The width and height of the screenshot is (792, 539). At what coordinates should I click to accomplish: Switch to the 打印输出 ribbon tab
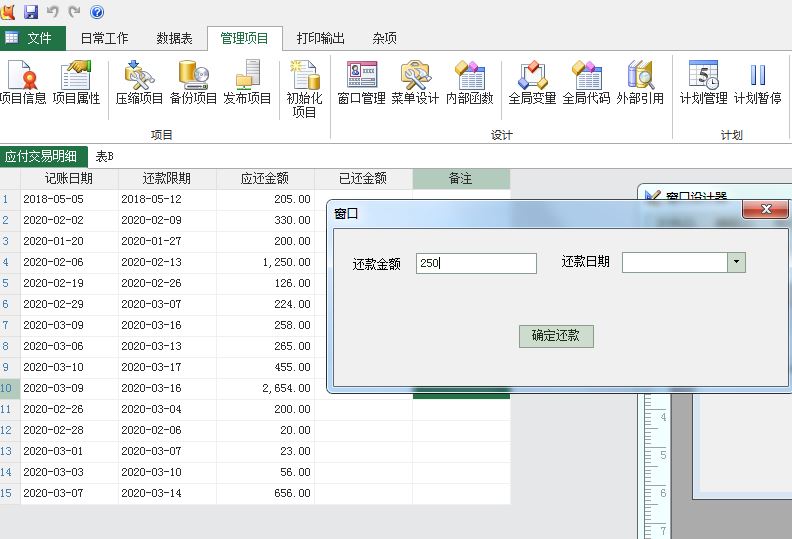pos(321,38)
